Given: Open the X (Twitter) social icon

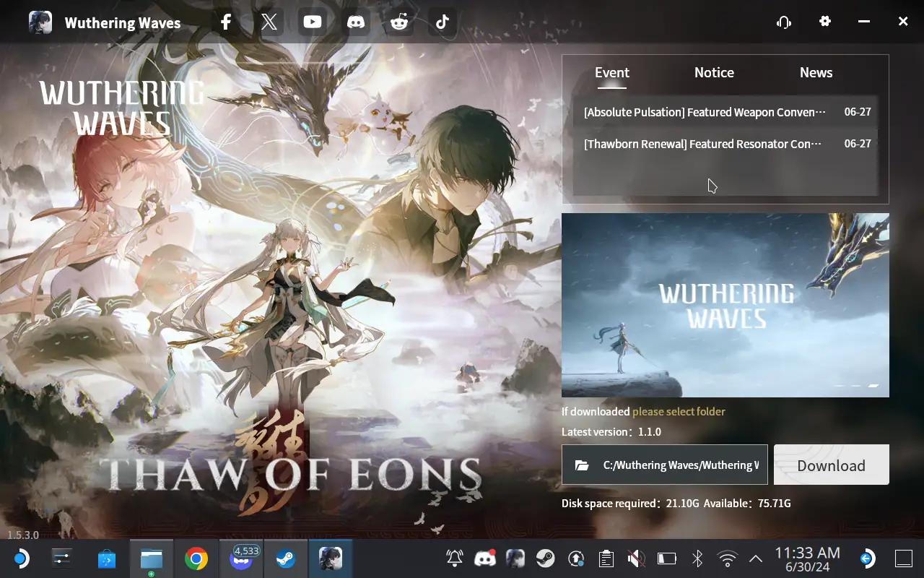Looking at the screenshot, I should point(269,22).
